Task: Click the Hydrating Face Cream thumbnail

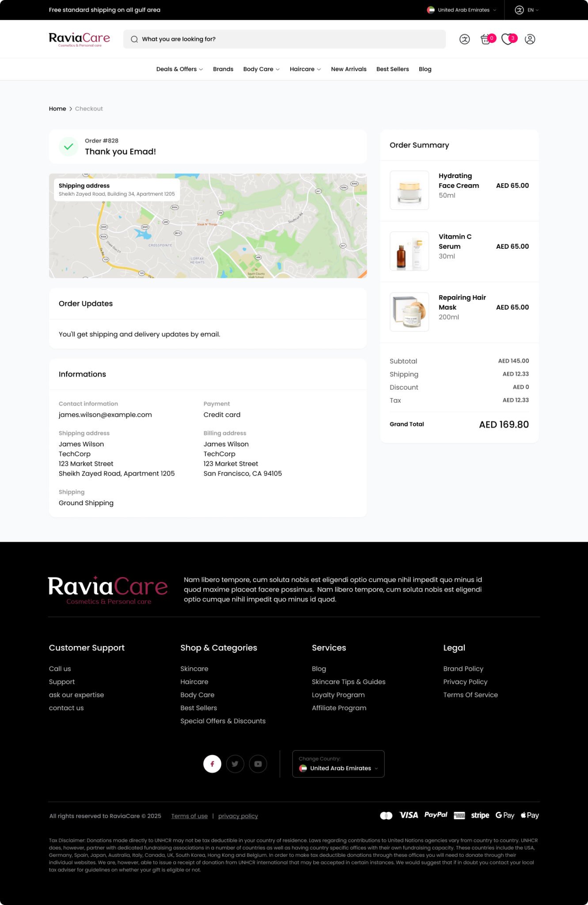Action: coord(409,190)
